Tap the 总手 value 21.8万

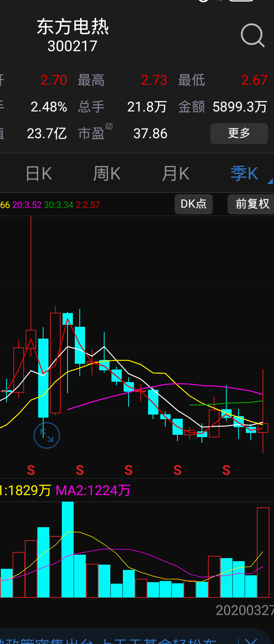[x=147, y=107]
